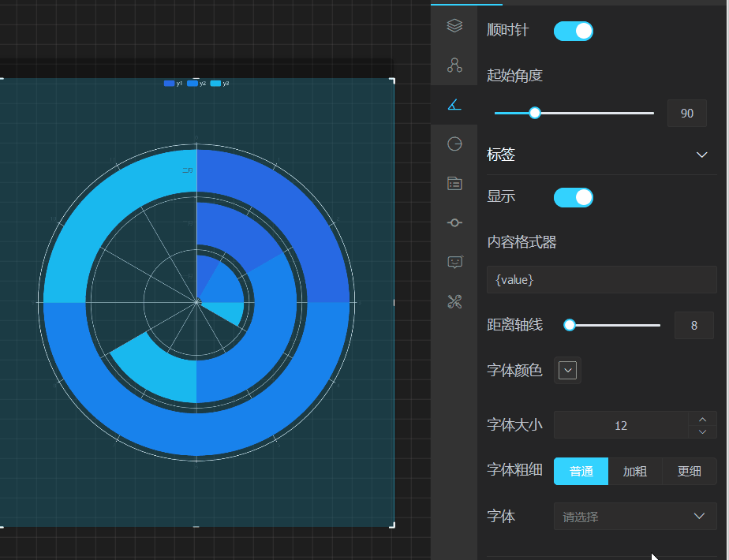The image size is (729, 560).
Task: Click the 起始角度 value field showing 90
Action: [686, 114]
